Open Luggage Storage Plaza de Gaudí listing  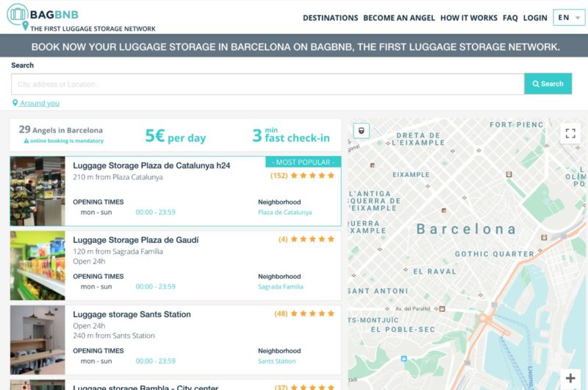click(136, 240)
